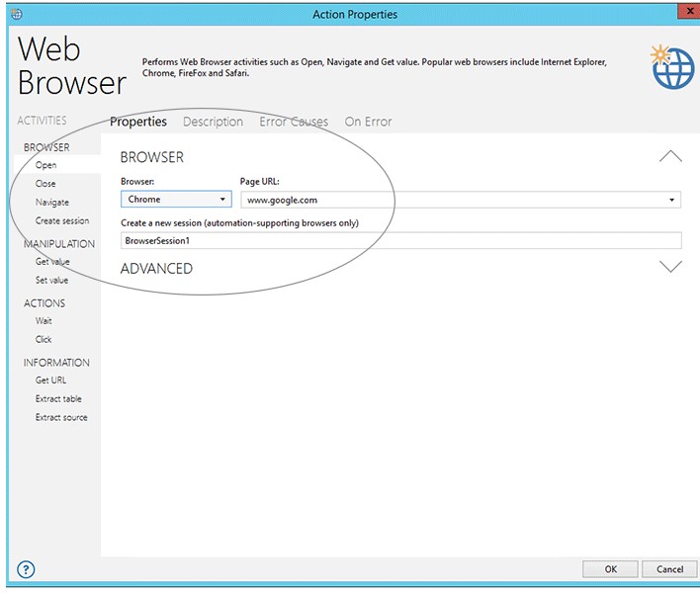
Task: Select the Open activity
Action: click(46, 165)
